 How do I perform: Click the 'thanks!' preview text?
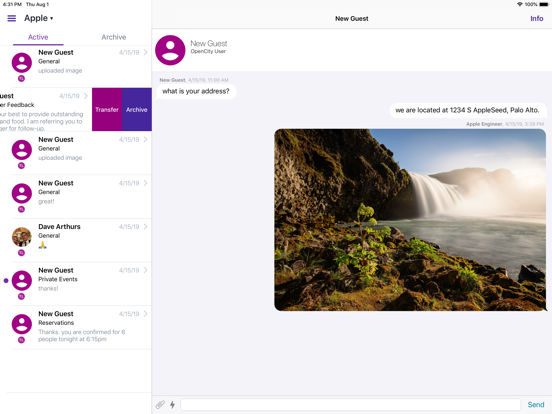tap(48, 288)
